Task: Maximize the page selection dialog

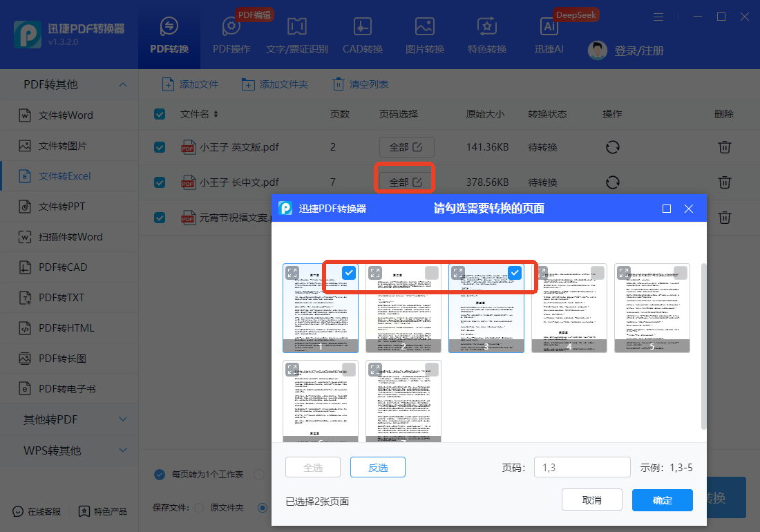Action: coord(667,209)
